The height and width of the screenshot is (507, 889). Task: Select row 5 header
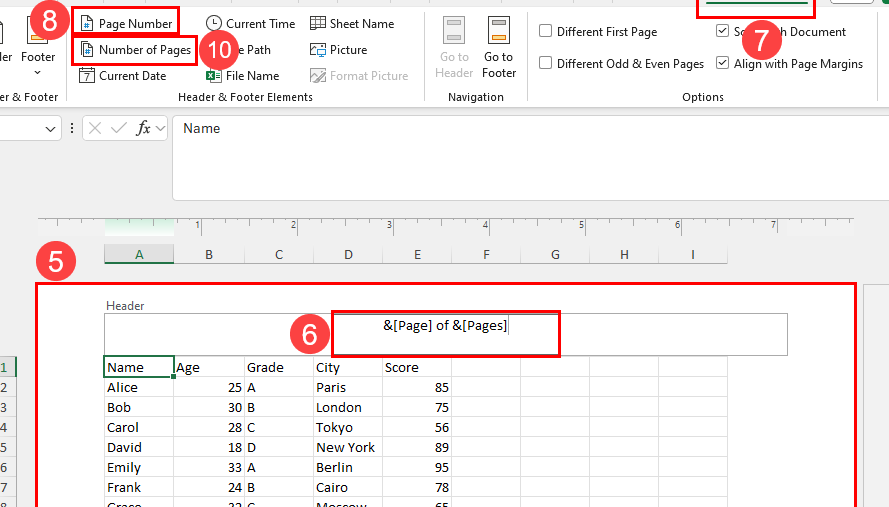[7, 447]
